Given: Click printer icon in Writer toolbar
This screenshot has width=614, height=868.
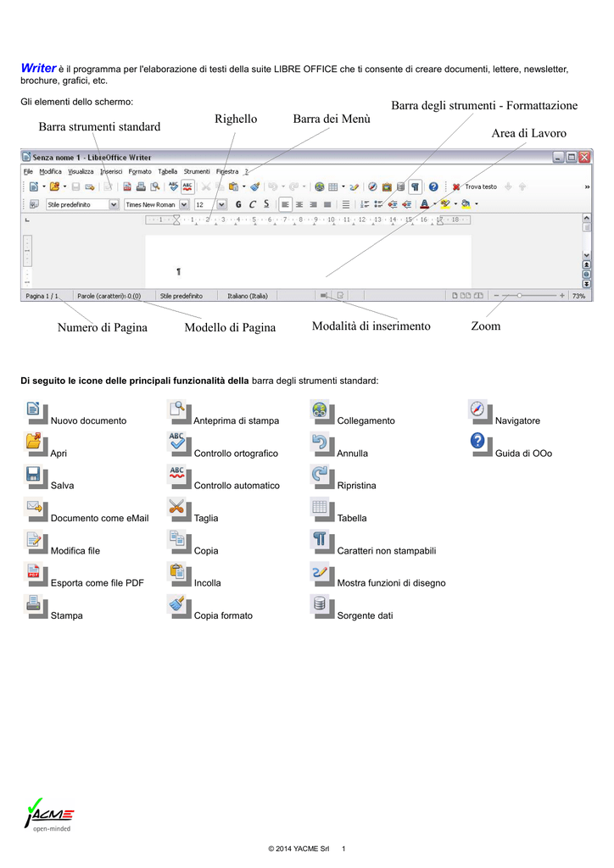Looking at the screenshot, I should (x=141, y=186).
